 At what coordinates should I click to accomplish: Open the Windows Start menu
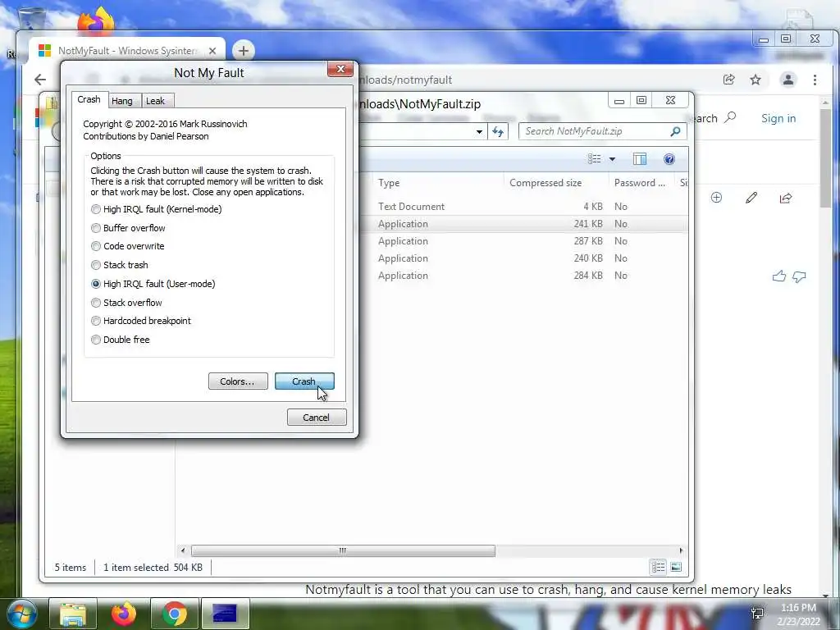click(21, 614)
